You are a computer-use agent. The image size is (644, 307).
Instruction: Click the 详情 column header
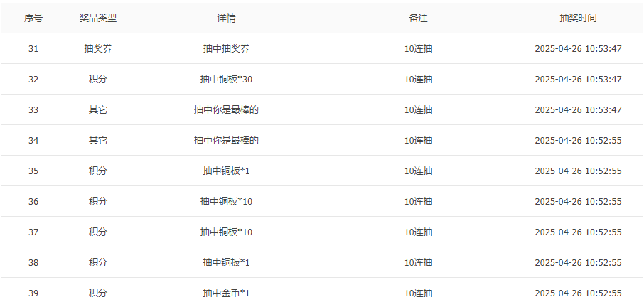(x=226, y=18)
